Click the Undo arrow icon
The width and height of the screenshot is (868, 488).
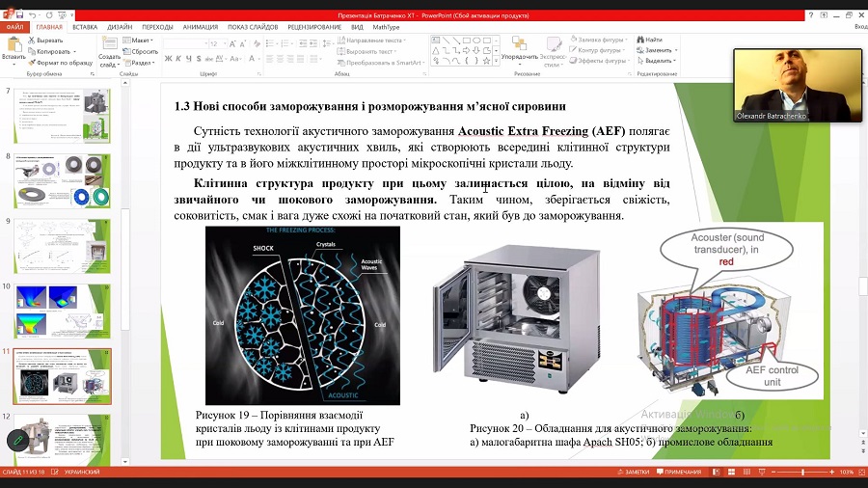point(33,15)
